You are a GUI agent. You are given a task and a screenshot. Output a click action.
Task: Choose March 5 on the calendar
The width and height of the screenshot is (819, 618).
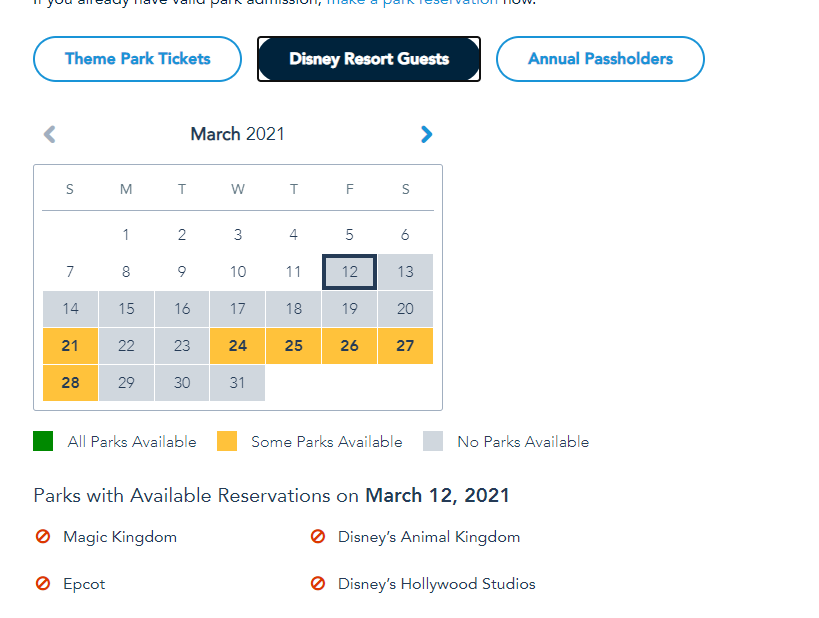click(x=349, y=235)
